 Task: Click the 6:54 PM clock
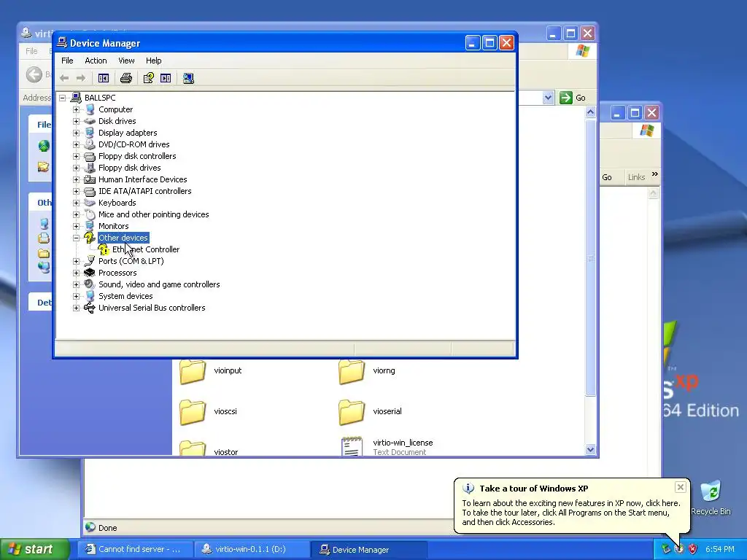[719, 549]
